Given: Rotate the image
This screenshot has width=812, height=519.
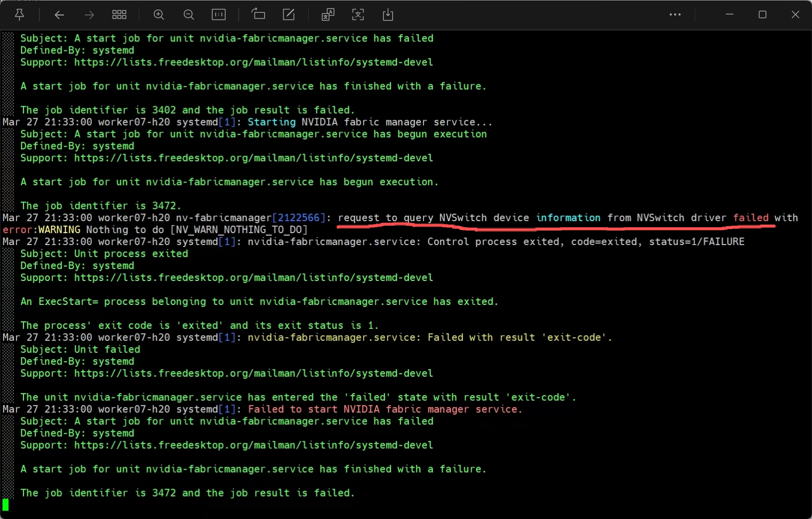Looking at the screenshot, I should click(258, 15).
